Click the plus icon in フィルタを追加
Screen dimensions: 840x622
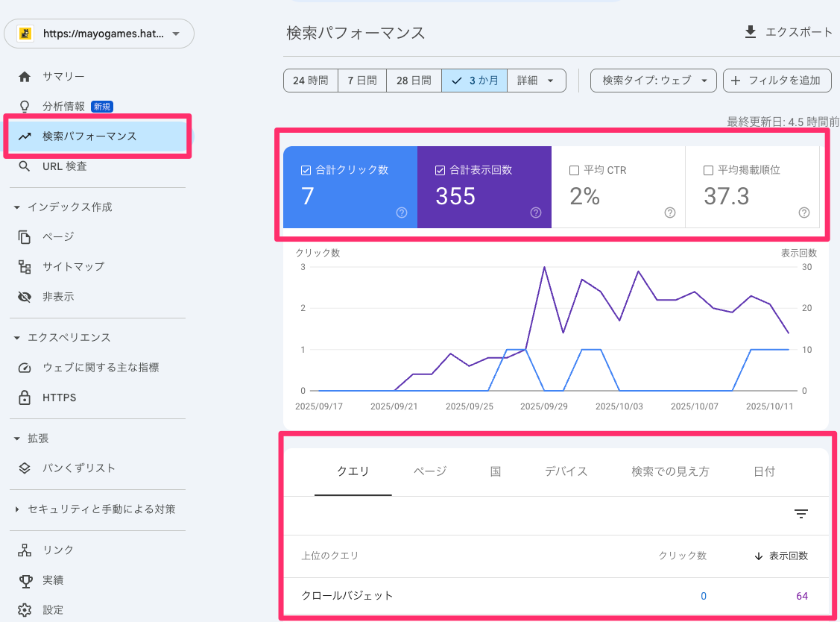click(736, 81)
